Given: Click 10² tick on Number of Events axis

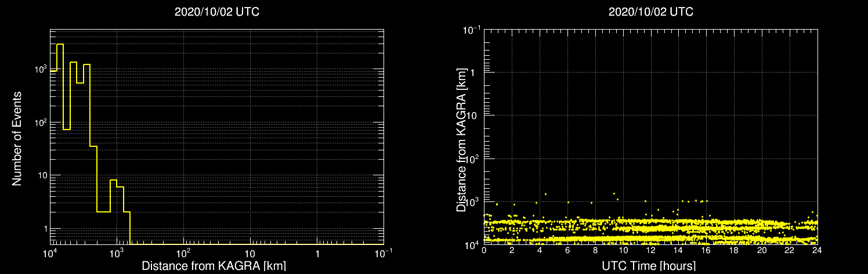Looking at the screenshot, I should click(x=39, y=122).
